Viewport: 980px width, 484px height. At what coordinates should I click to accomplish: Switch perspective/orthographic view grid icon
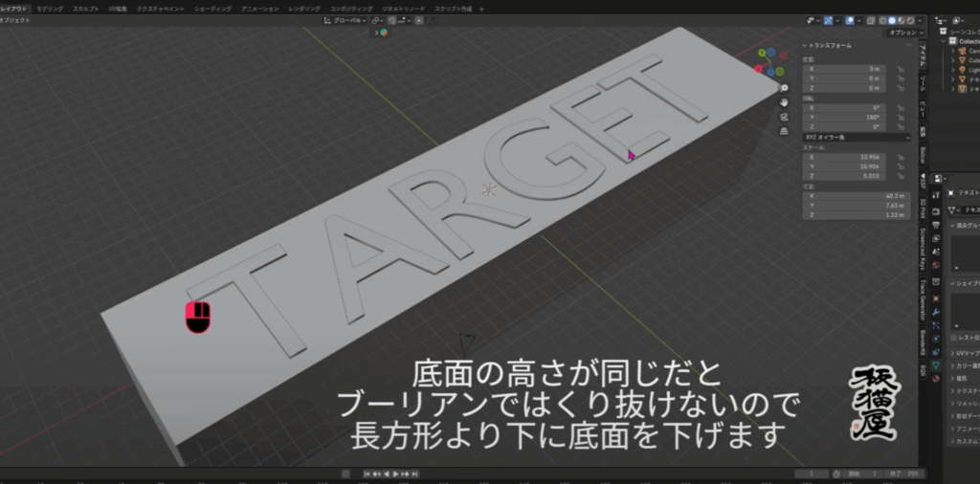tap(784, 130)
